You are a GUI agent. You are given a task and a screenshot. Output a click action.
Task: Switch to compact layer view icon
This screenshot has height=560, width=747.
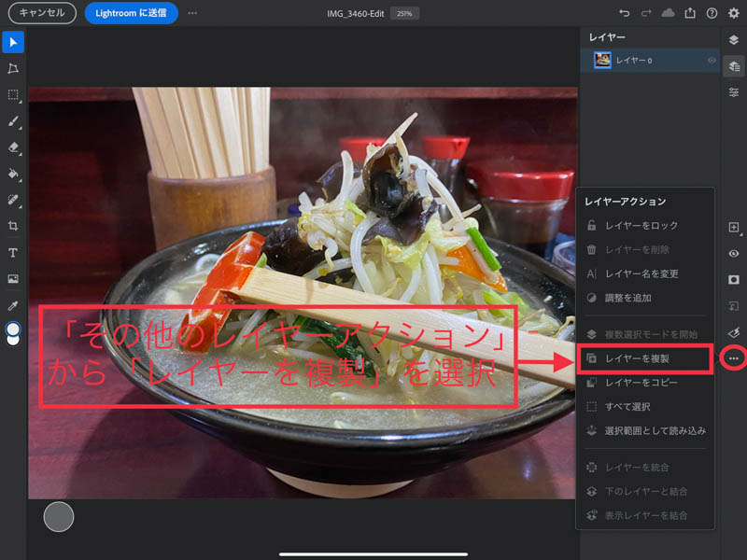(x=734, y=40)
